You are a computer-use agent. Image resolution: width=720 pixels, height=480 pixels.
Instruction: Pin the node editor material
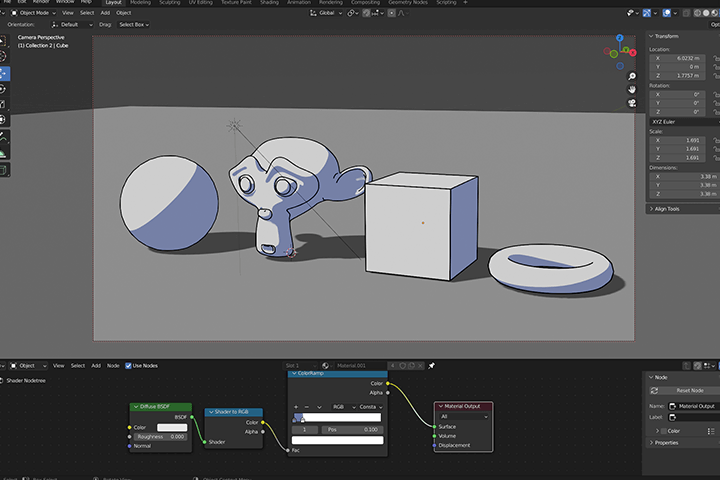(431, 366)
